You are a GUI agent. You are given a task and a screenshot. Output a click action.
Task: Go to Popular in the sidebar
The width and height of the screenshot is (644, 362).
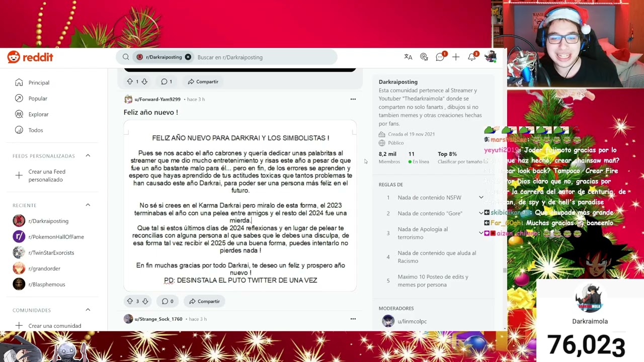point(38,99)
